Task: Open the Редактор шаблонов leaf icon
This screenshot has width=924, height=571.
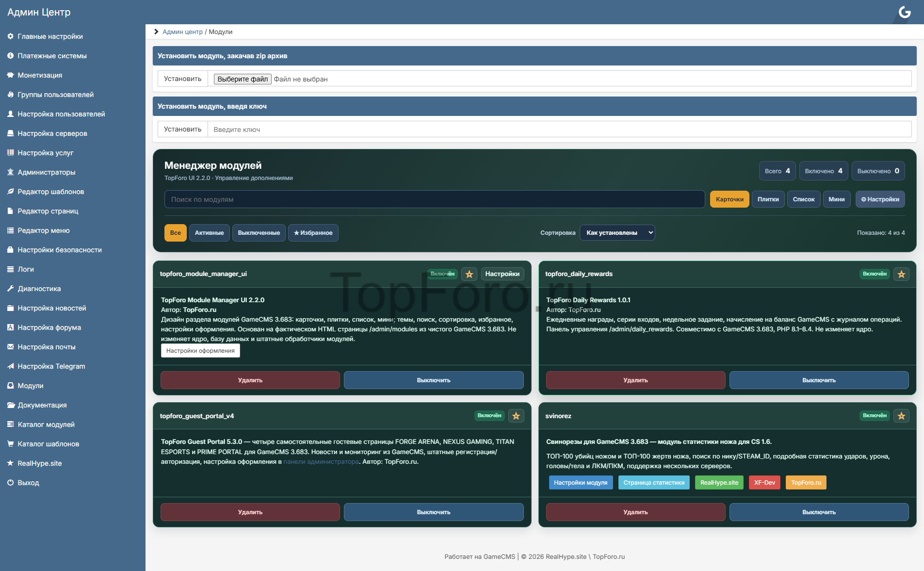Action: click(x=10, y=192)
